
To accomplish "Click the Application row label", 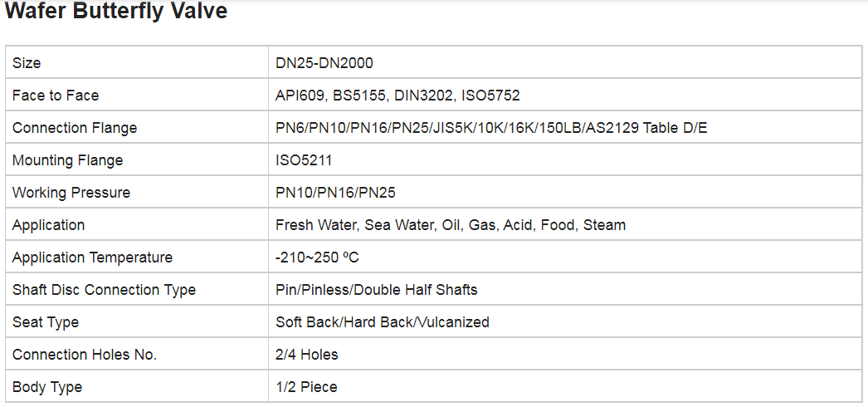I will [x=48, y=225].
